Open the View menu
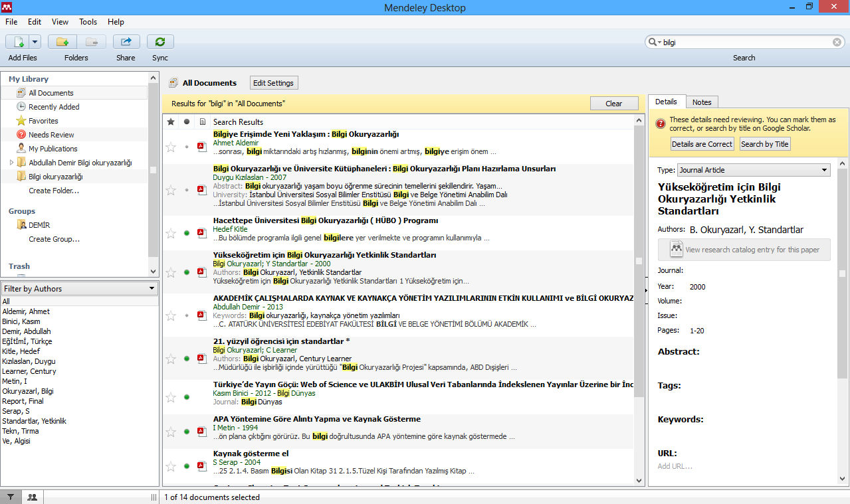The height and width of the screenshot is (504, 850). pyautogui.click(x=60, y=22)
